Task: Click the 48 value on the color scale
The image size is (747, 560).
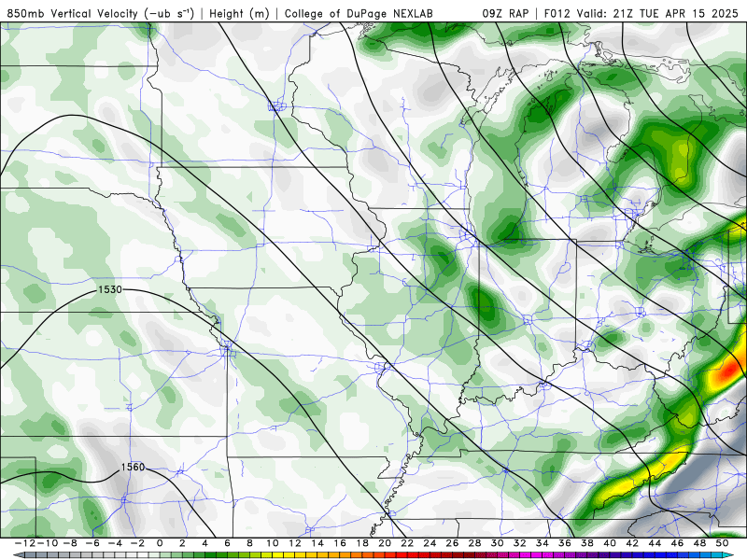Action: coord(699,543)
